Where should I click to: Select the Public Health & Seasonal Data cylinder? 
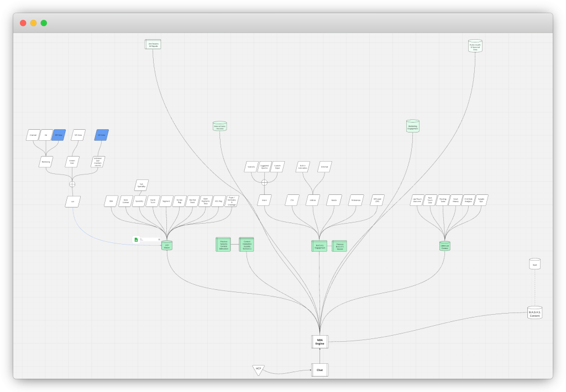(x=475, y=46)
